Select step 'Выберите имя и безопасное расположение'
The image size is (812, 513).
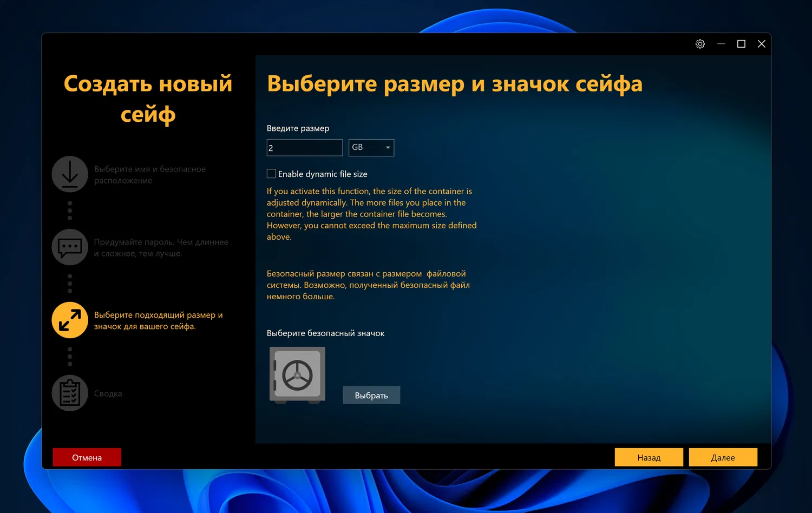pos(150,175)
